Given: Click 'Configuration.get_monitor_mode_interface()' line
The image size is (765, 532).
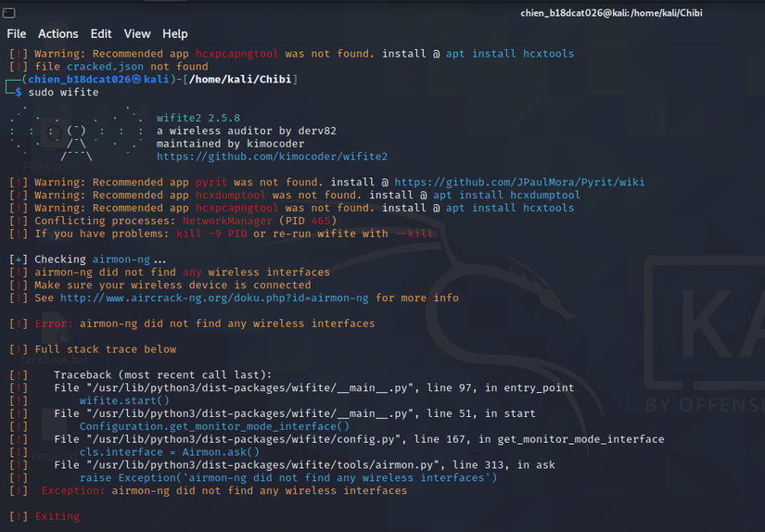Looking at the screenshot, I should coord(214,426).
